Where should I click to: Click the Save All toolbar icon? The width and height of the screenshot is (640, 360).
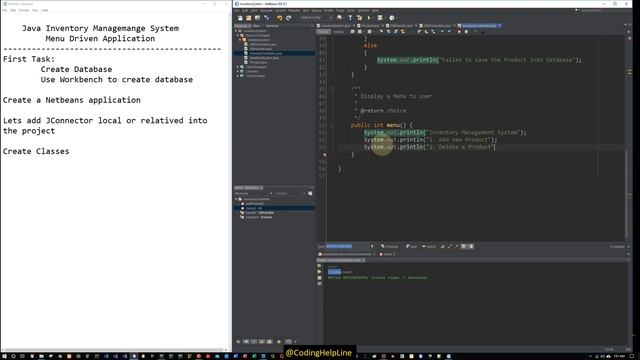click(x=267, y=18)
